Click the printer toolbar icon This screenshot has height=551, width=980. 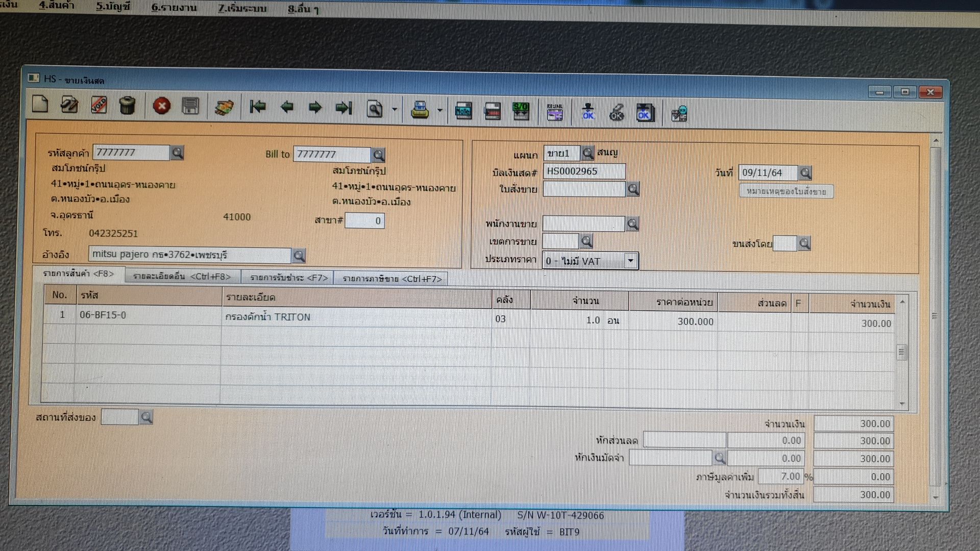420,110
